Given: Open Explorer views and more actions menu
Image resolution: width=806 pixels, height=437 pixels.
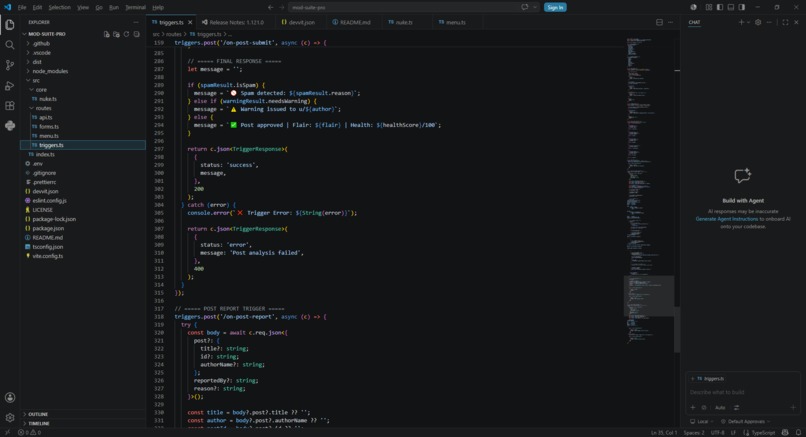Looking at the screenshot, I should click(136, 22).
